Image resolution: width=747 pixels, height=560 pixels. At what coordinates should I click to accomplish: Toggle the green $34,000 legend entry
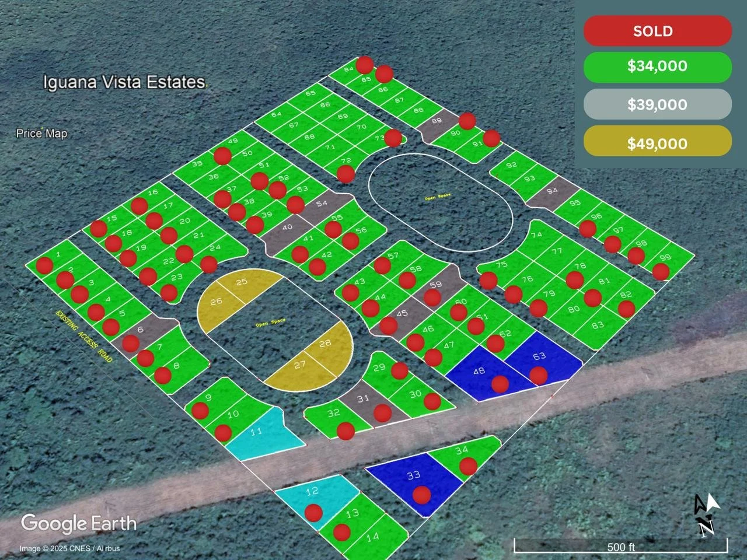(657, 66)
